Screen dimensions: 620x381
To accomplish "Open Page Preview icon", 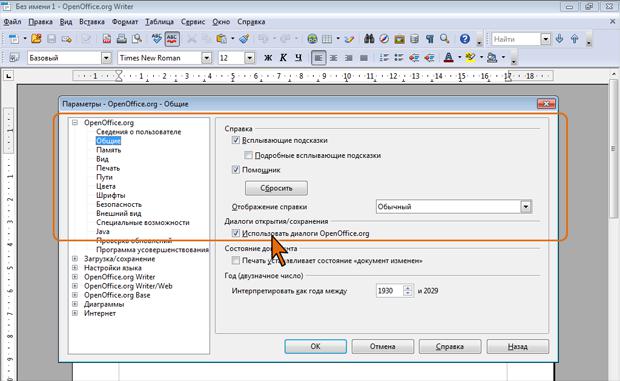I will [137, 39].
